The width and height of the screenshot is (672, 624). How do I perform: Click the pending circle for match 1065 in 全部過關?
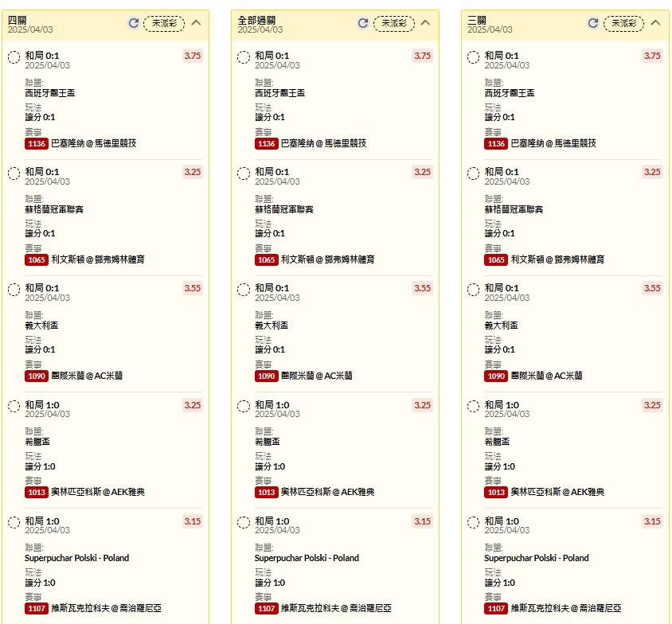244,174
